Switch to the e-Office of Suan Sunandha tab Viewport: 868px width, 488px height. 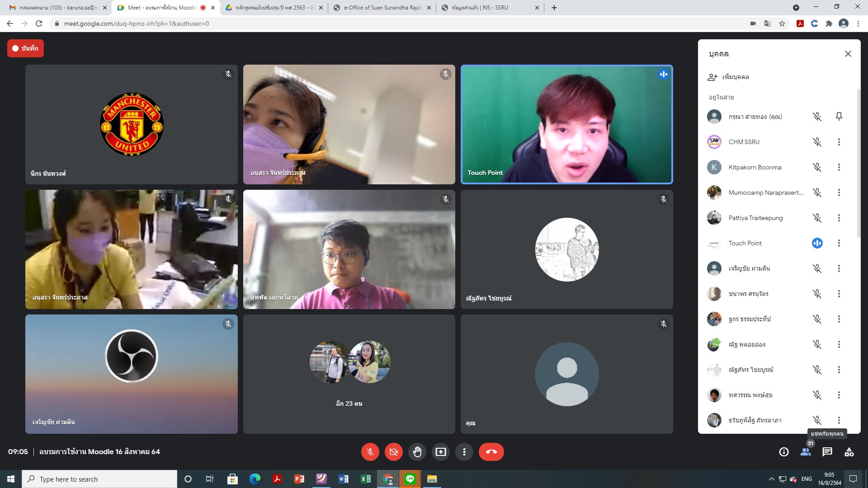[x=382, y=8]
